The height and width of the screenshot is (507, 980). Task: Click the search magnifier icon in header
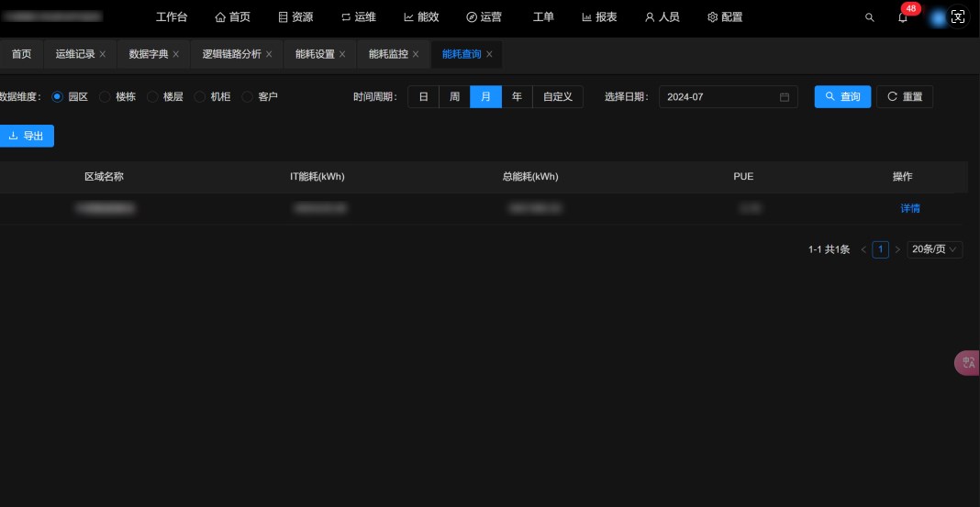(x=870, y=17)
